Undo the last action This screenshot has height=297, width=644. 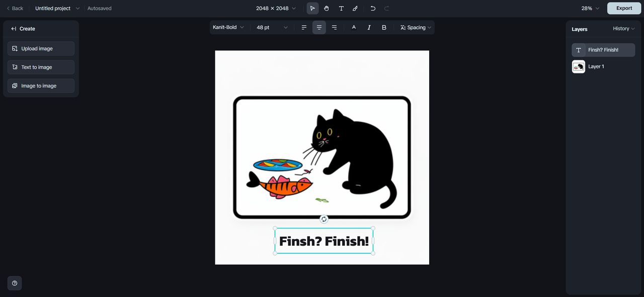coord(373,8)
